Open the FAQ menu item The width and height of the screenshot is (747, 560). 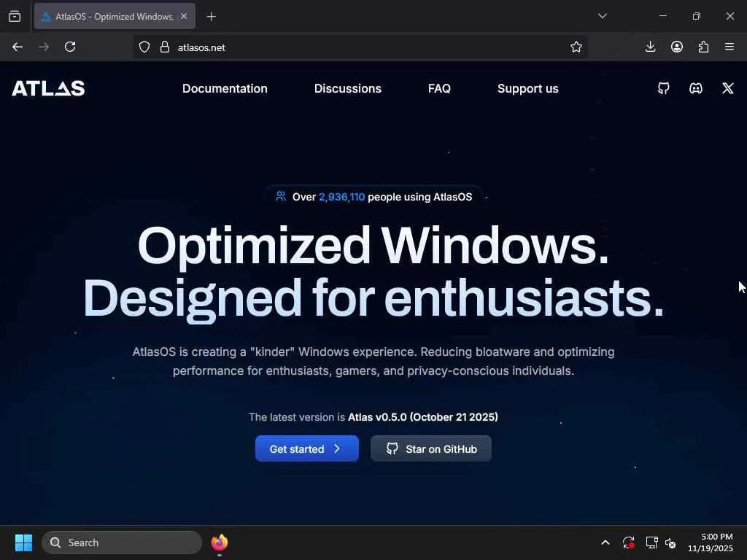[439, 88]
